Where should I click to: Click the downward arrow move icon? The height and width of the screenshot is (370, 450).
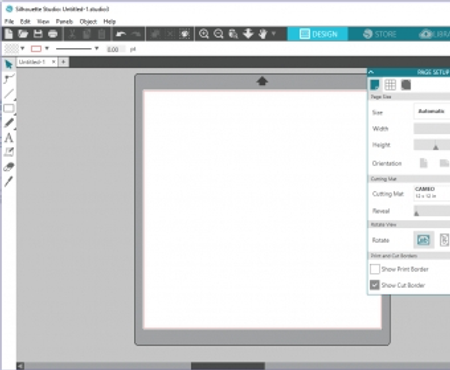(248, 34)
